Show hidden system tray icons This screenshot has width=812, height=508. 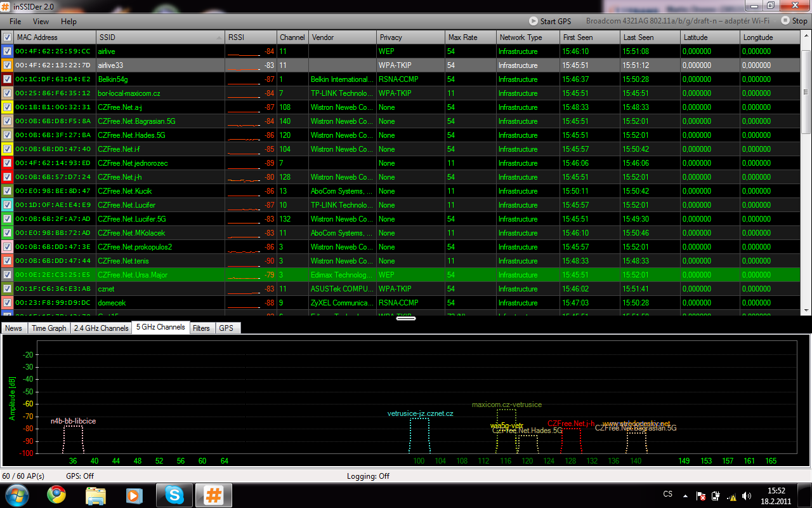tap(685, 496)
